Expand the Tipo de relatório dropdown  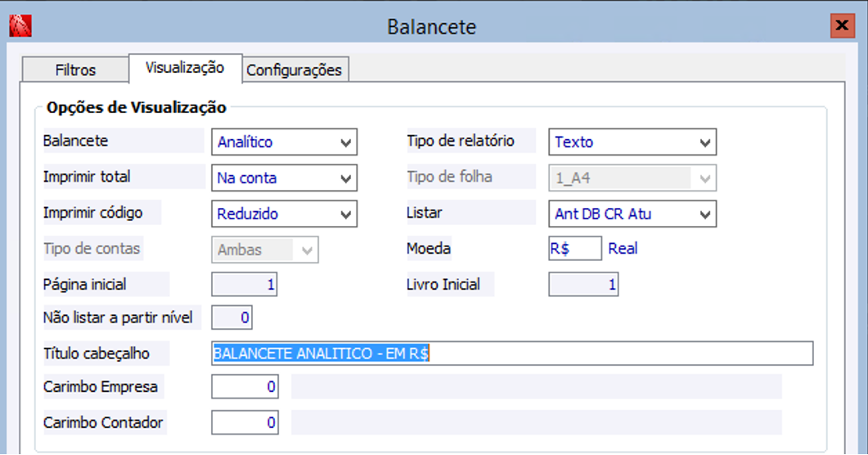coord(632,142)
